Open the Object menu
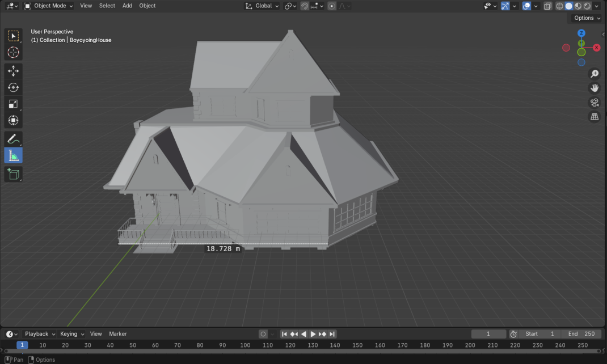Screen dimensions: 607x364 coord(147,6)
